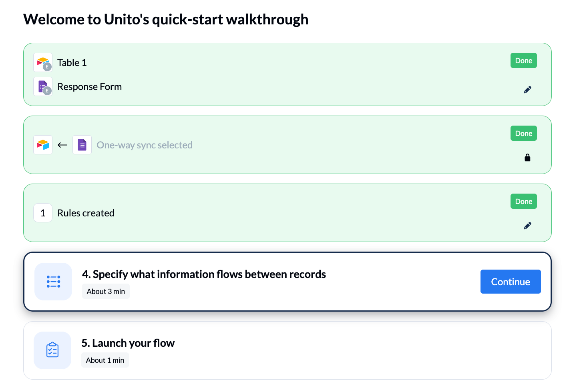Click the pencil edit icon on the Rules created step
The width and height of the screenshot is (571, 392).
527,225
